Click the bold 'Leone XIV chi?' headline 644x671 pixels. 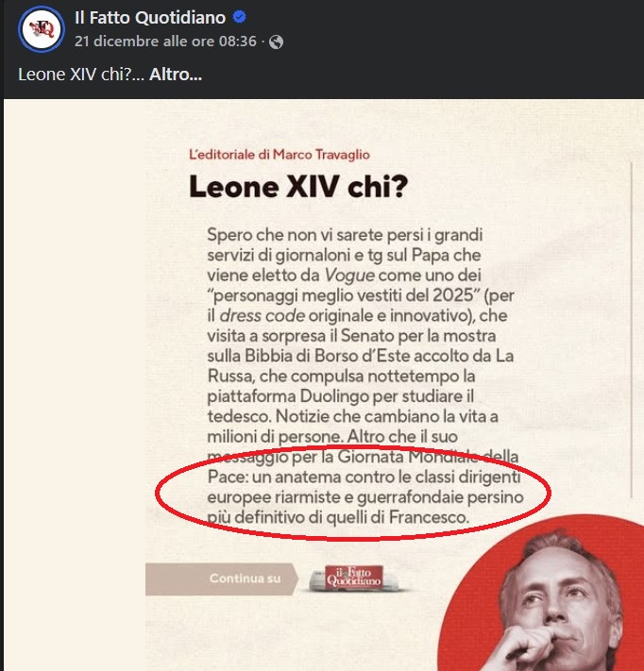pos(298,187)
